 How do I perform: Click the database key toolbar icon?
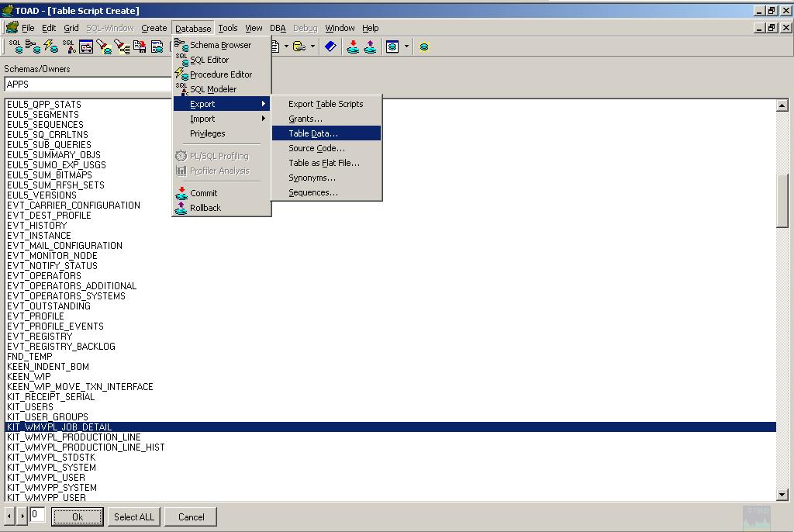300,47
